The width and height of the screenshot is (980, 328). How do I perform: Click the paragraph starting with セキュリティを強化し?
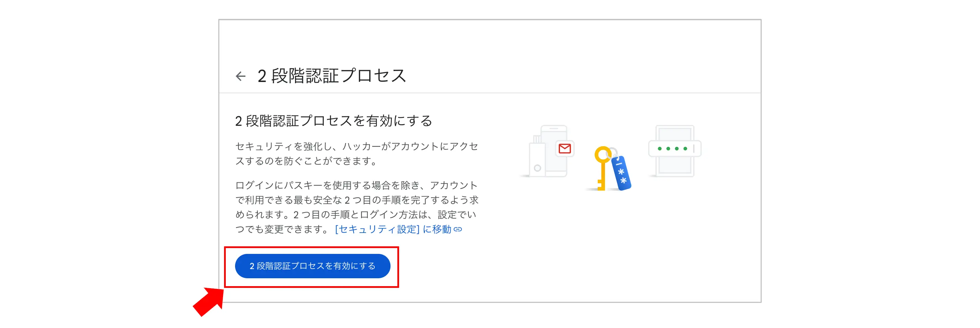tap(357, 154)
